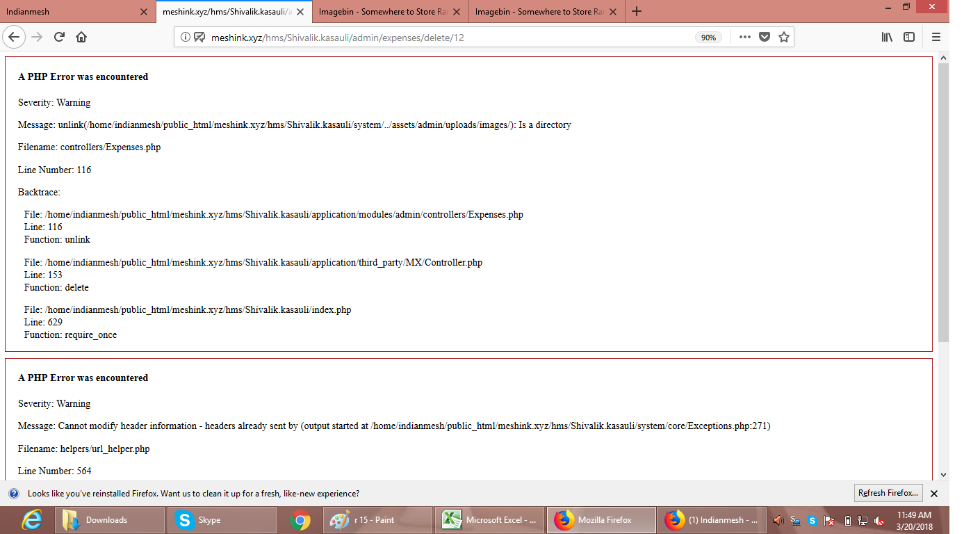Click the battery tray icon
Image resolution: width=980 pixels, height=534 pixels.
click(847, 520)
